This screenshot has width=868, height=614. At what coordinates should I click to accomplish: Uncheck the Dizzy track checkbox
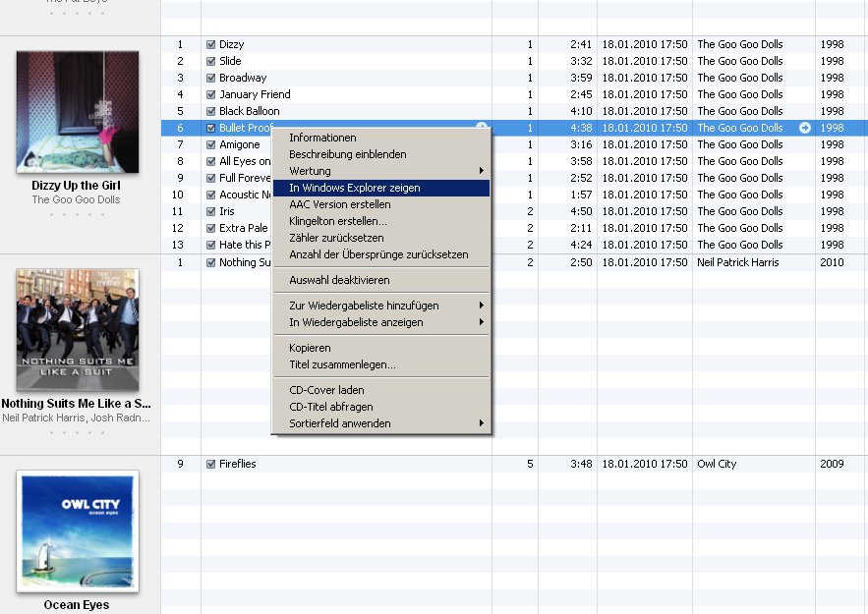[x=211, y=45]
